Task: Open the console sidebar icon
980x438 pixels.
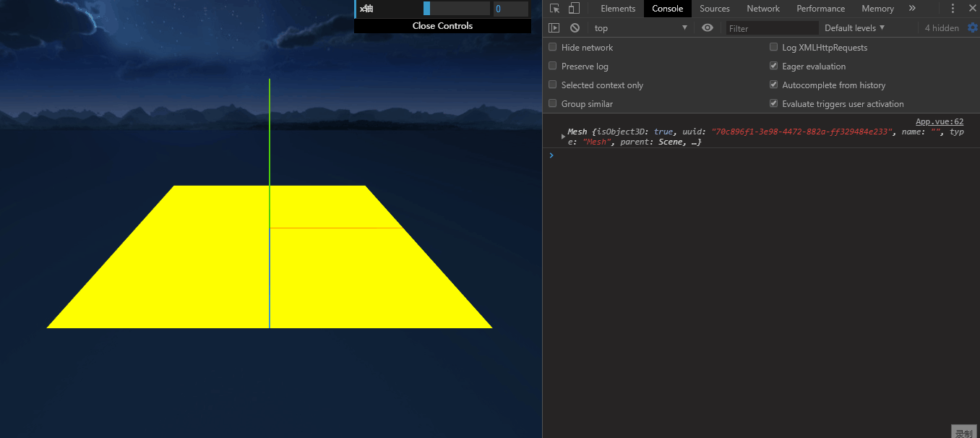Action: (x=553, y=27)
